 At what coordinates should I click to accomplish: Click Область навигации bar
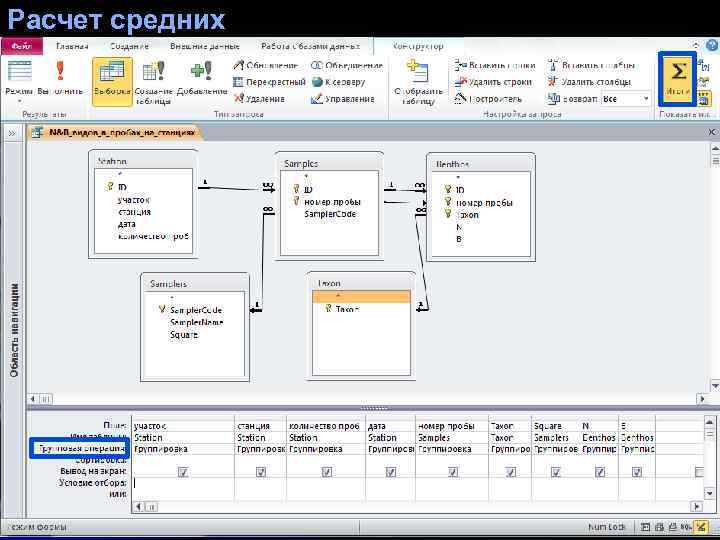coord(14,331)
